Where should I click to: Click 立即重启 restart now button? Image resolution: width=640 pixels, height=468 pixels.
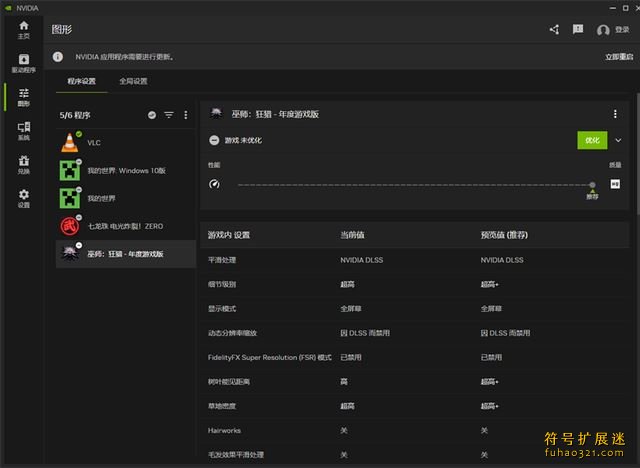click(619, 57)
